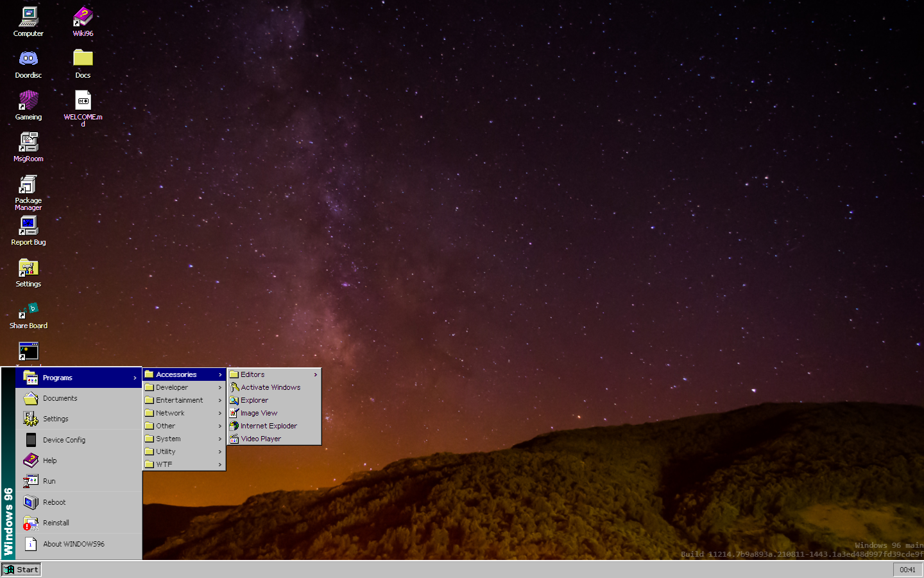This screenshot has height=578, width=924.
Task: Launch the Share Board desktop icon
Action: [x=28, y=310]
